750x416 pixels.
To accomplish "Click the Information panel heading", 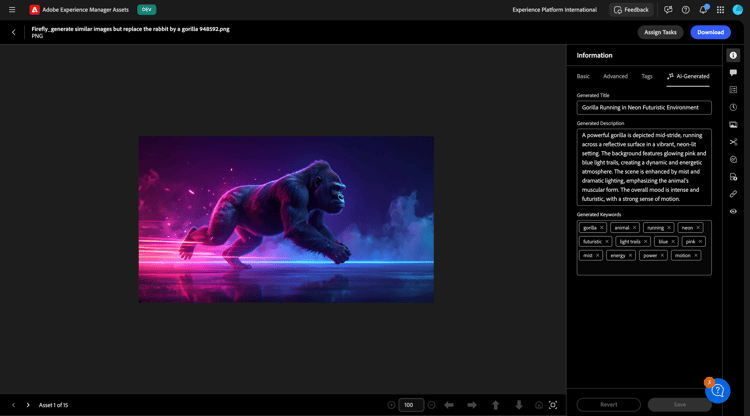I will tap(594, 55).
